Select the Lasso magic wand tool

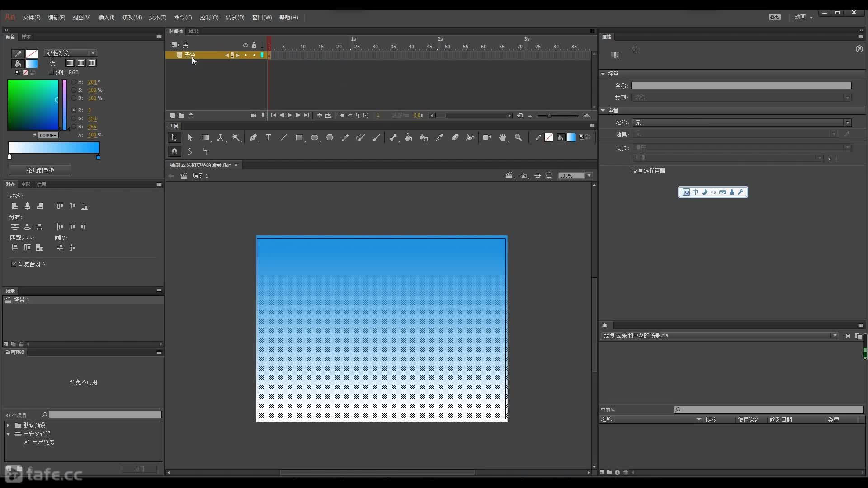(x=236, y=137)
